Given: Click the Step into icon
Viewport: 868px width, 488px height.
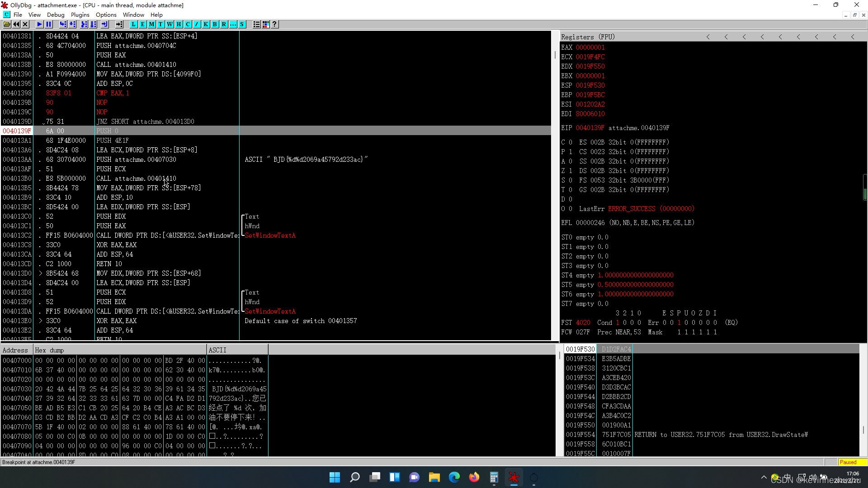Looking at the screenshot, I should [63, 24].
